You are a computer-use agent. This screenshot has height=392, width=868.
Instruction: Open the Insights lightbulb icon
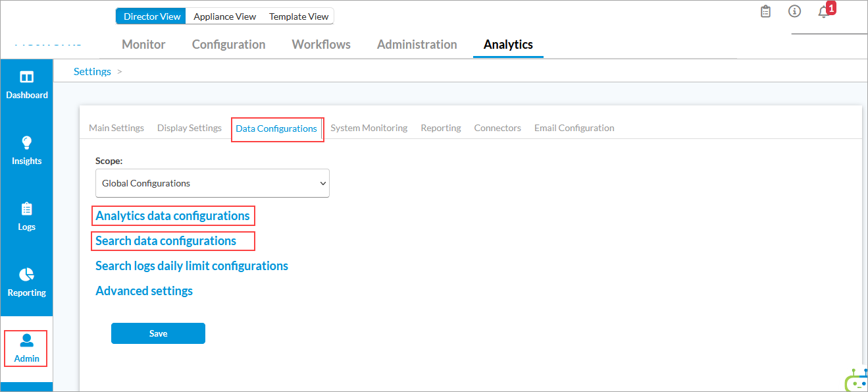(x=26, y=143)
